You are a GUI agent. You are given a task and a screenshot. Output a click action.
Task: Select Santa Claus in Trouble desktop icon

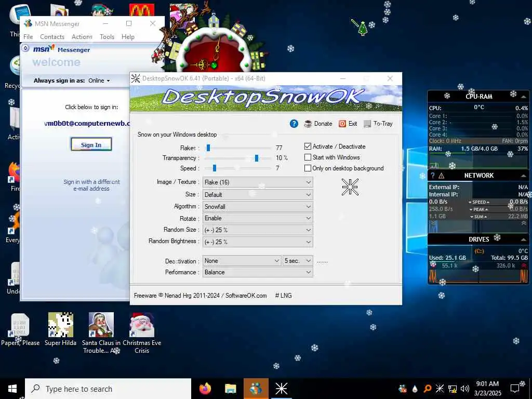click(x=101, y=333)
